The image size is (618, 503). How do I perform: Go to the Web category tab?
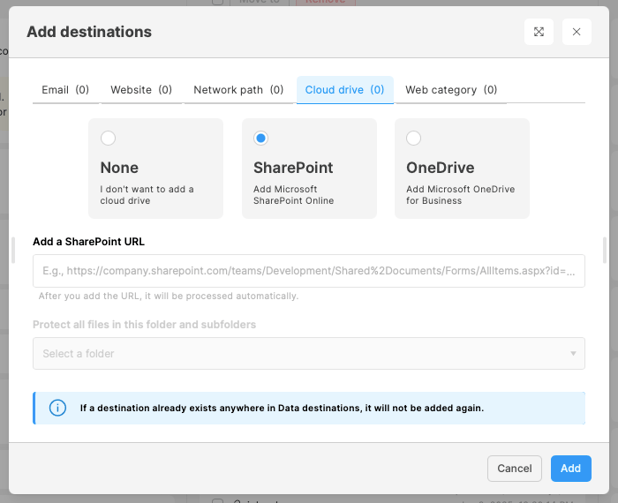pos(451,90)
